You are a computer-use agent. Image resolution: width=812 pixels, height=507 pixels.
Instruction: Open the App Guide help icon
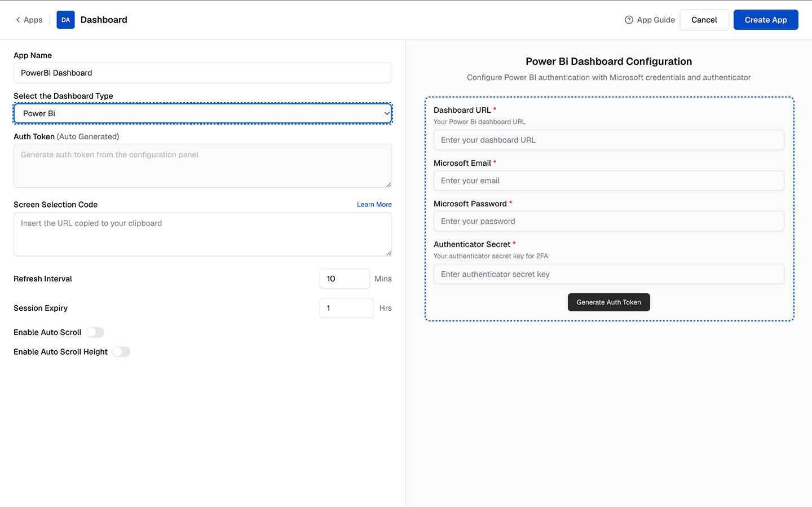629,20
